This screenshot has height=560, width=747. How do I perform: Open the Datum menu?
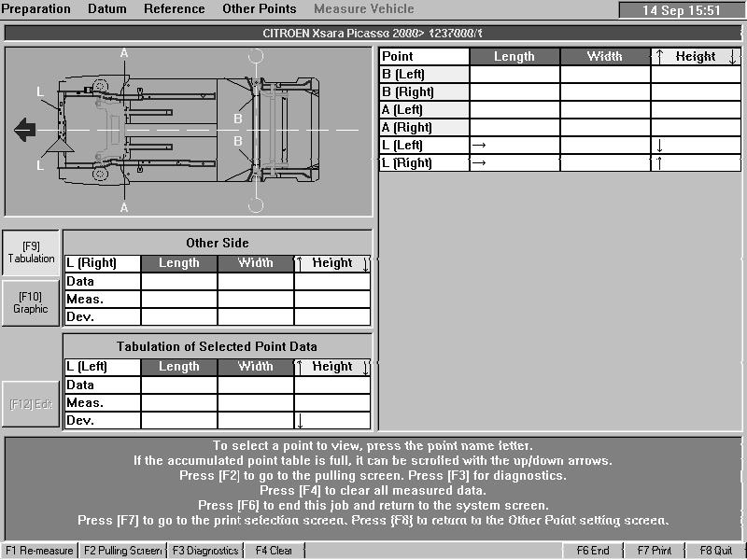[x=107, y=9]
